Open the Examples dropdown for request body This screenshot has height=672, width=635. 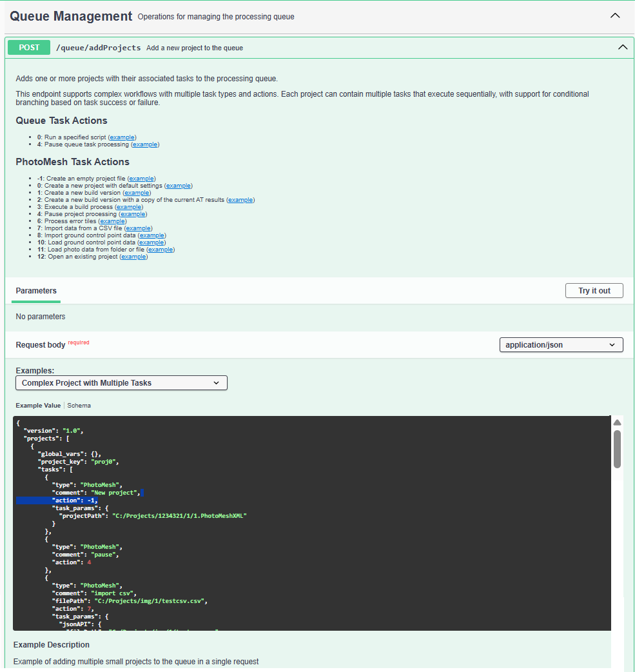121,382
